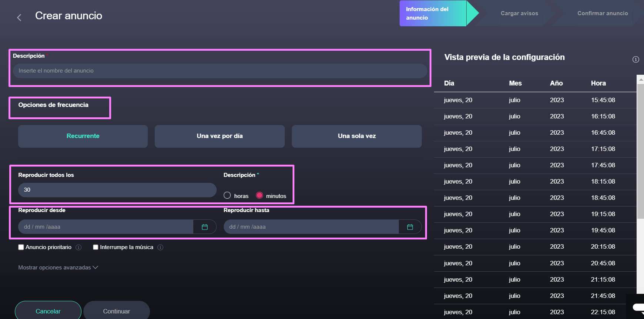Select the 16:45:08 time cell

(603, 132)
